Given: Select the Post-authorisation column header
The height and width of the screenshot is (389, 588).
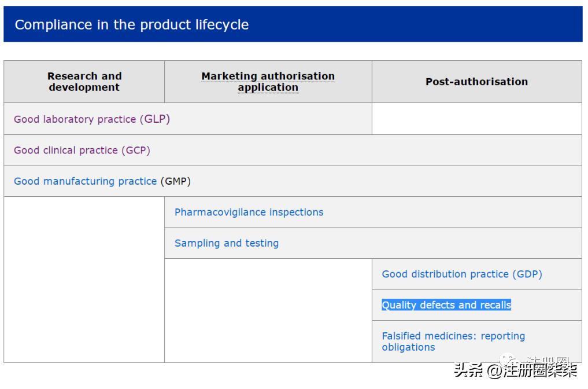Looking at the screenshot, I should pos(476,81).
